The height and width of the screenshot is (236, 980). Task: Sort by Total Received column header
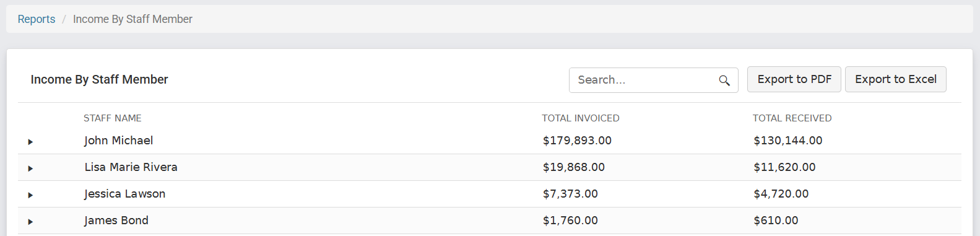[792, 118]
